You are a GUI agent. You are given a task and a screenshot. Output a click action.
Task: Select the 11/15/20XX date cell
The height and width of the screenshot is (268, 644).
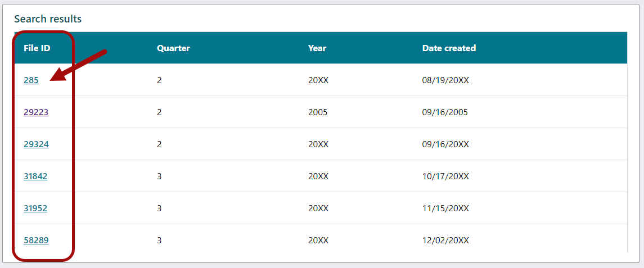445,208
